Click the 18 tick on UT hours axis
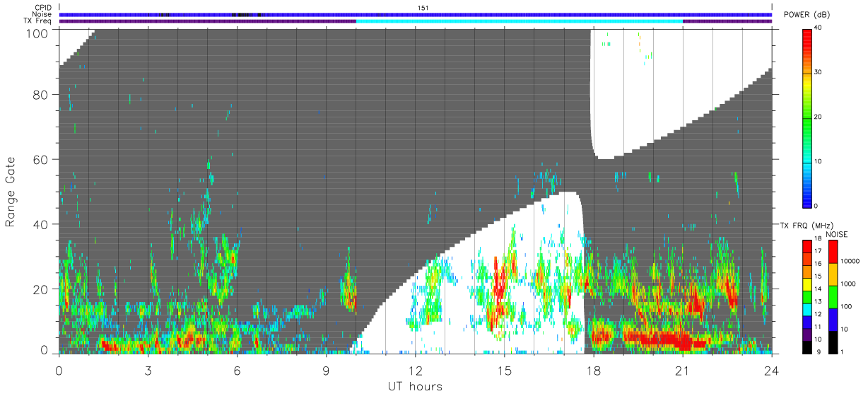The height and width of the screenshot is (401, 868). pyautogui.click(x=594, y=369)
